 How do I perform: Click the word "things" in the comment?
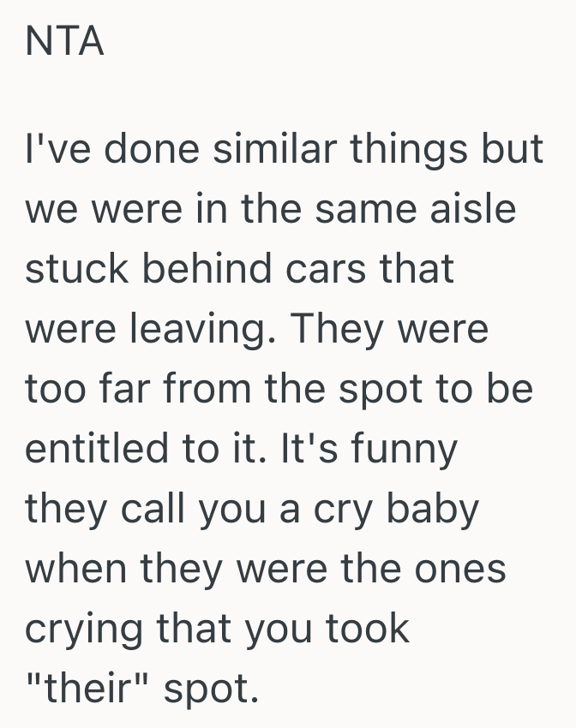[x=404, y=151]
